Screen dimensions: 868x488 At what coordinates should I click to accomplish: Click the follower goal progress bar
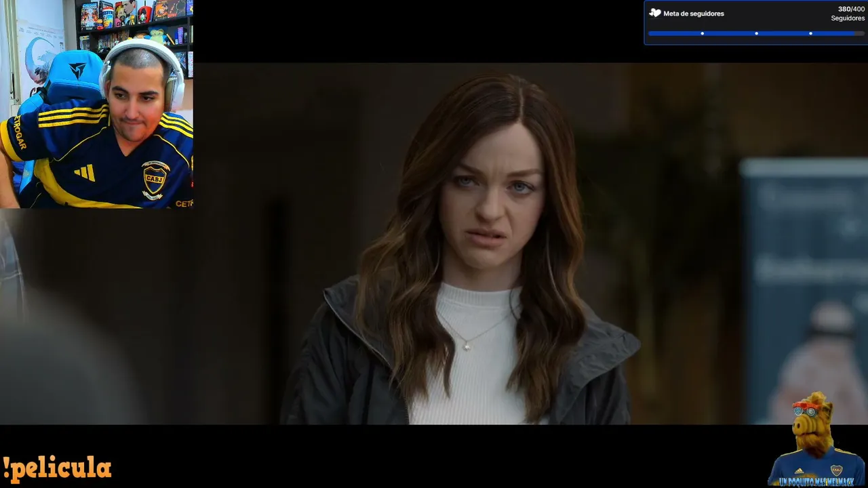[x=756, y=33]
